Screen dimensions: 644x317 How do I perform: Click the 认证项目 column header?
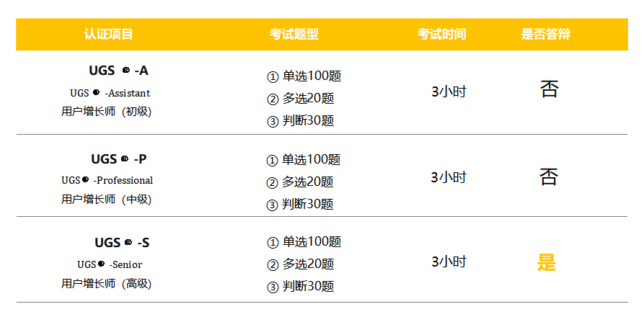pyautogui.click(x=108, y=34)
